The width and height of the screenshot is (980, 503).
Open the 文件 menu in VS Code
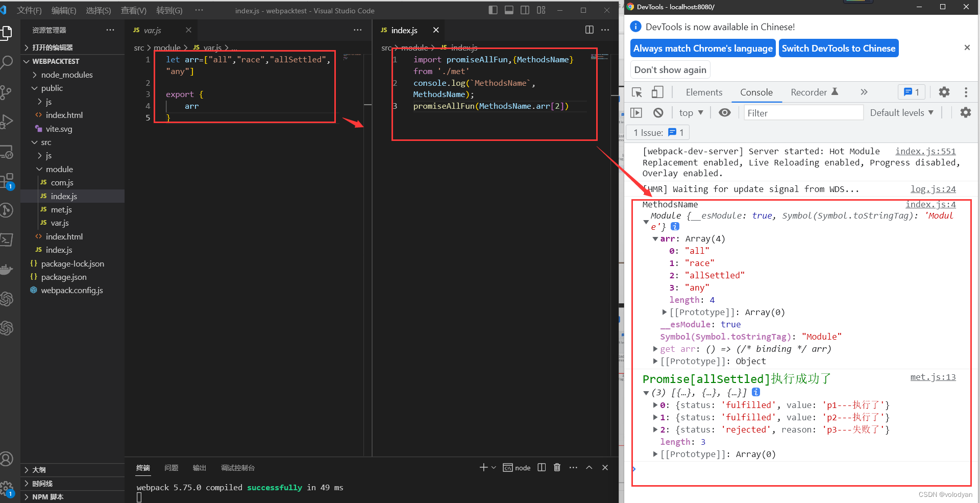[29, 10]
